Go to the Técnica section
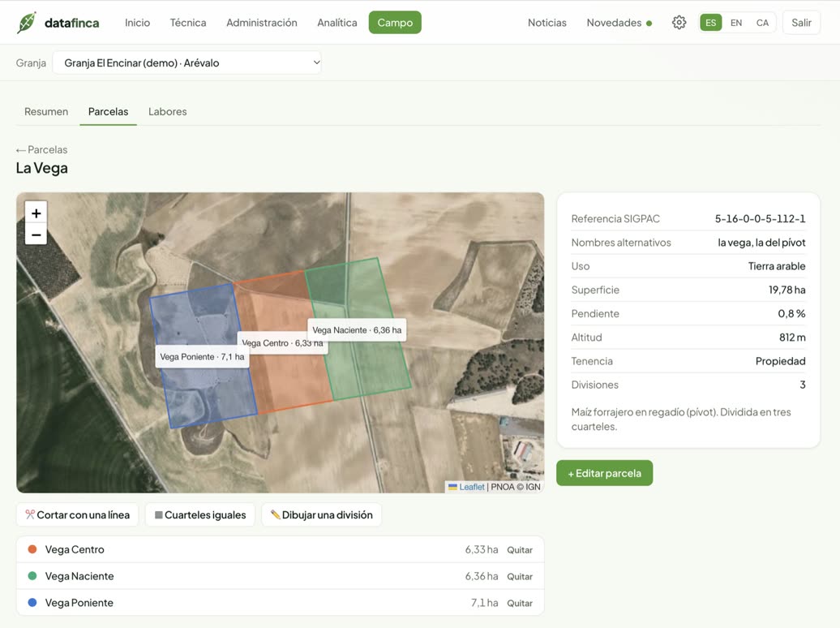 click(x=188, y=23)
